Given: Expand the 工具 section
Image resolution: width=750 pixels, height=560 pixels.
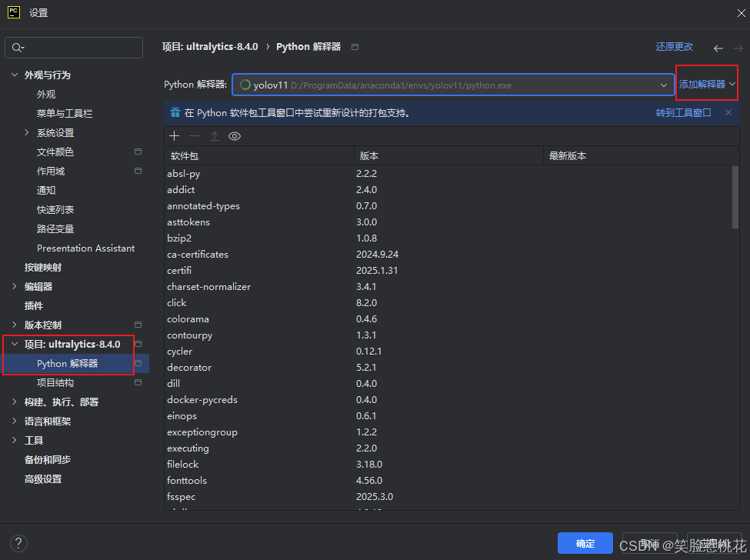Looking at the screenshot, I should [15, 440].
